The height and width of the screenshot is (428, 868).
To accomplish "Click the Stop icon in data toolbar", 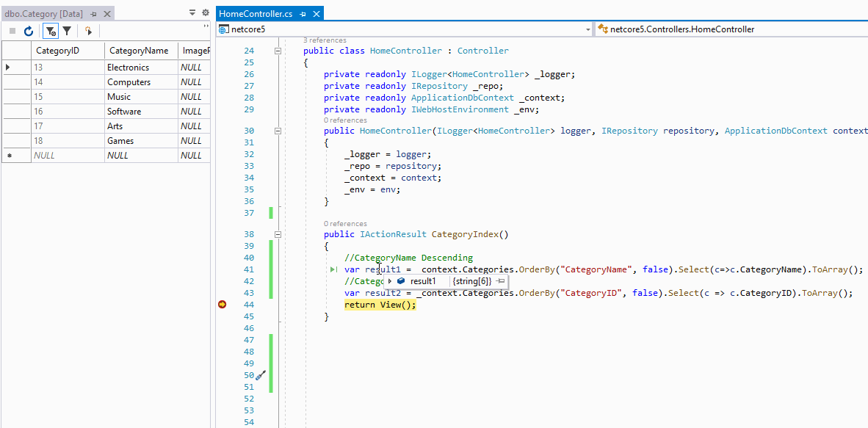I will point(12,32).
